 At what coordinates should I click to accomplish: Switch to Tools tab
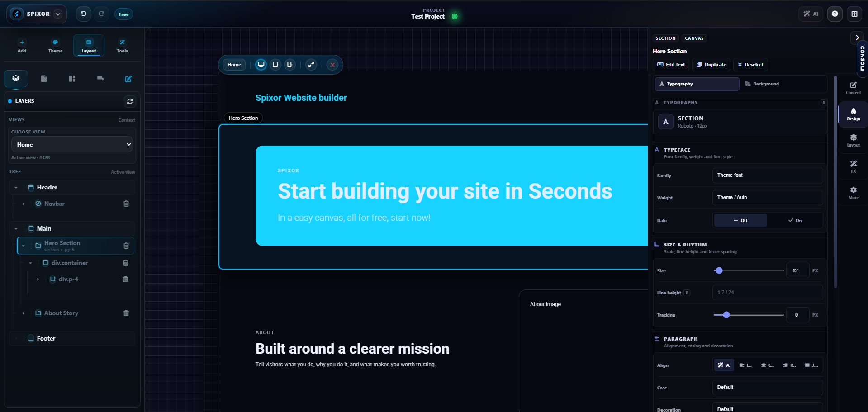[x=122, y=46]
